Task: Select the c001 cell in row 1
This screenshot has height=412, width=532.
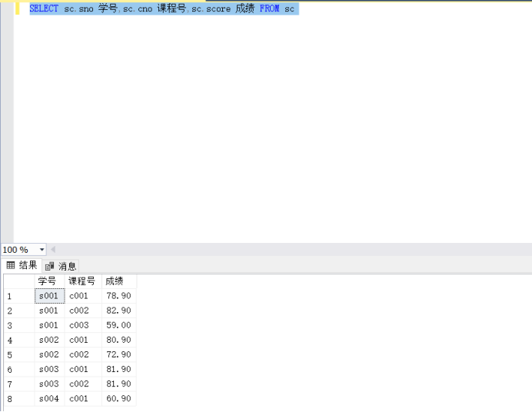Action: pyautogui.click(x=83, y=296)
